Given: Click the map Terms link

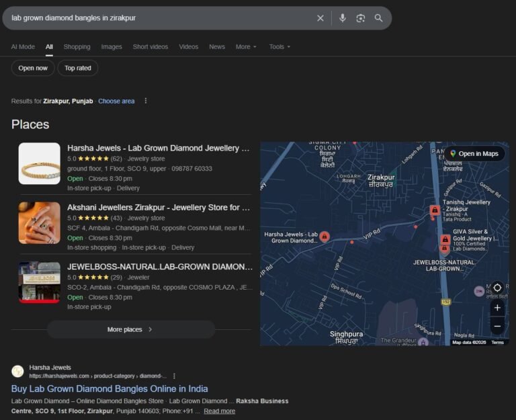Looking at the screenshot, I should pyautogui.click(x=497, y=342).
